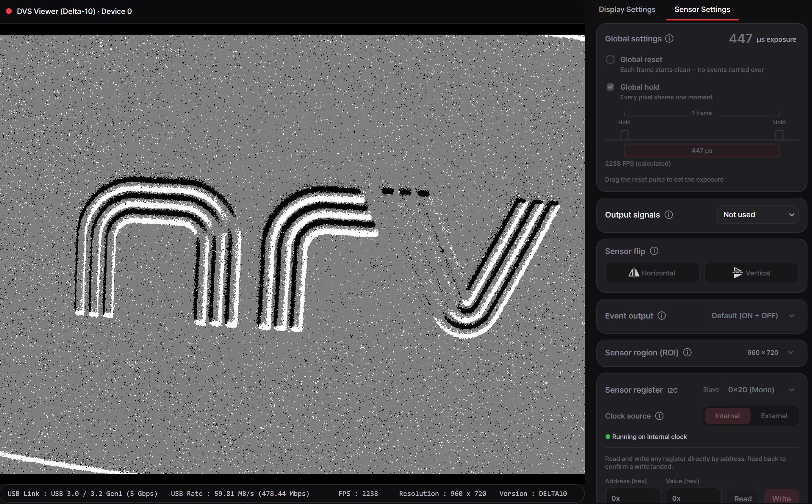Open the Event output Default (ON + OFF) dropdown

coord(752,316)
